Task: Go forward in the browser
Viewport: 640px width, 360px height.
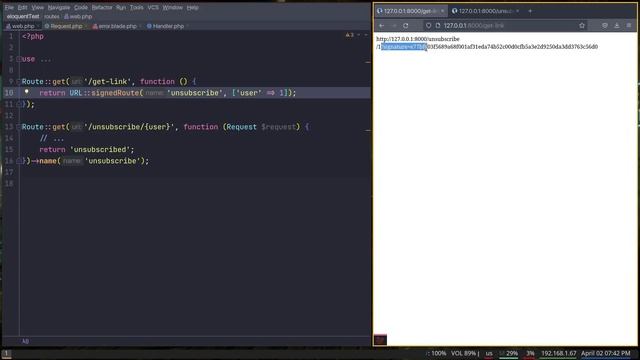Action: 393,26
